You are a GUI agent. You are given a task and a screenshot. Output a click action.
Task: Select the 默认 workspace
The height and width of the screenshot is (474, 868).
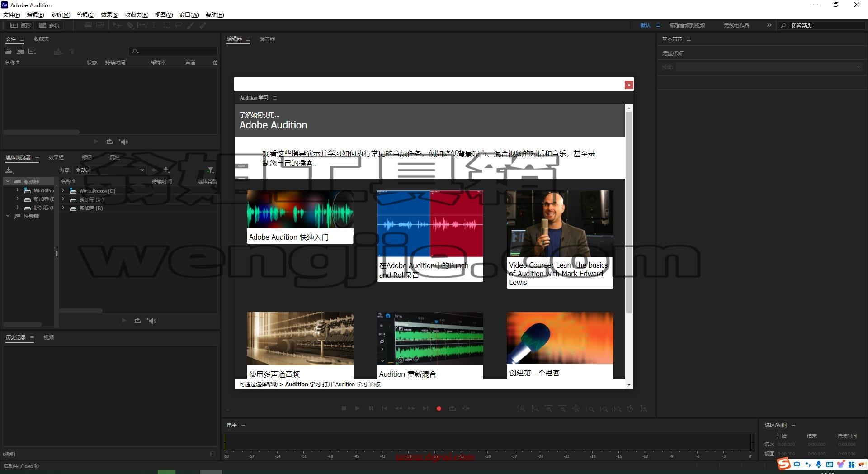[645, 25]
